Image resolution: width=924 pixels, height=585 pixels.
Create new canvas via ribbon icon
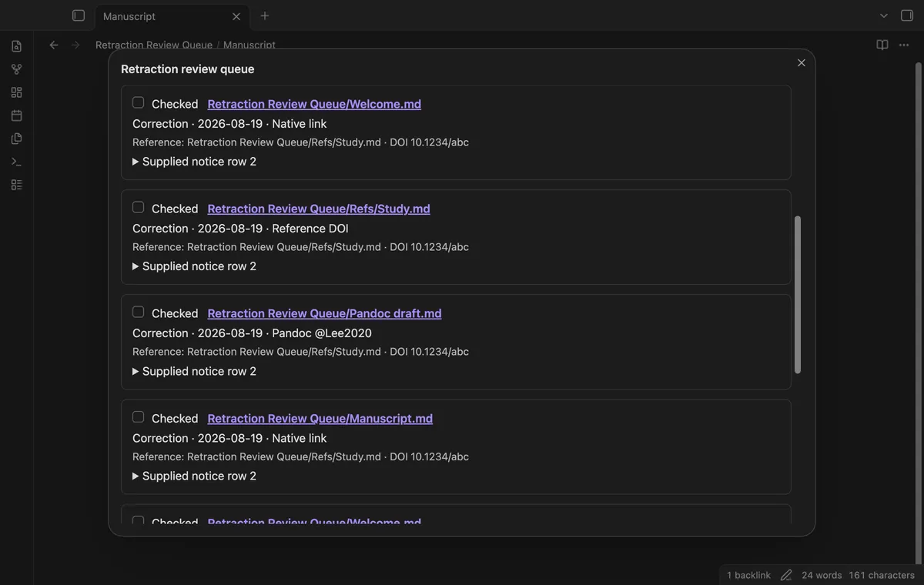tap(16, 92)
